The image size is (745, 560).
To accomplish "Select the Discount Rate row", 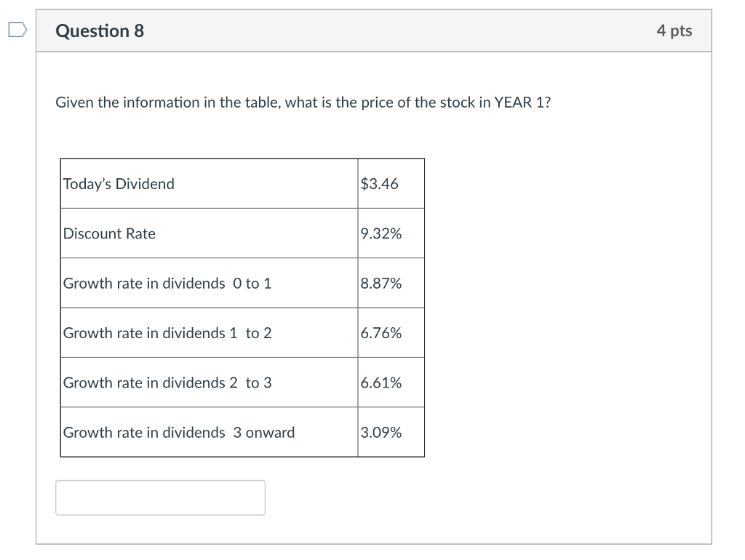I will pyautogui.click(x=108, y=233).
